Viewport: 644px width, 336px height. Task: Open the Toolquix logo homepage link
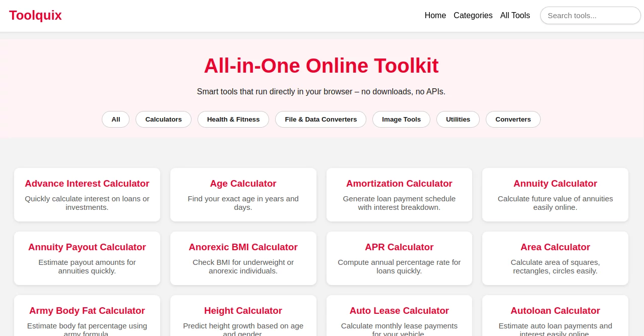pos(35,15)
